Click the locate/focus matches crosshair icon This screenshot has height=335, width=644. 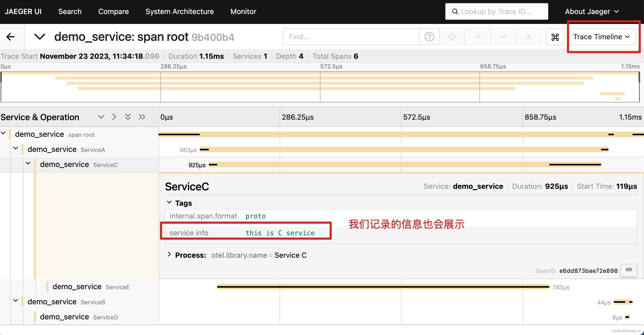coord(452,37)
